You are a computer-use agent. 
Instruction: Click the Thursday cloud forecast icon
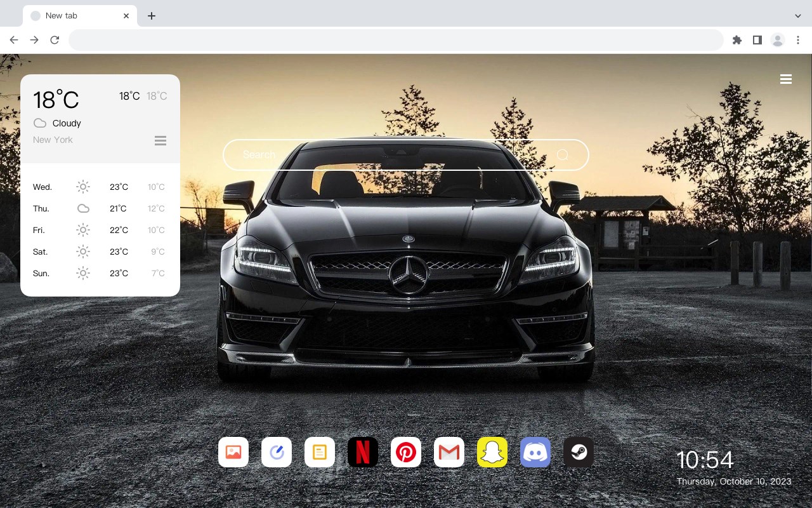[83, 208]
